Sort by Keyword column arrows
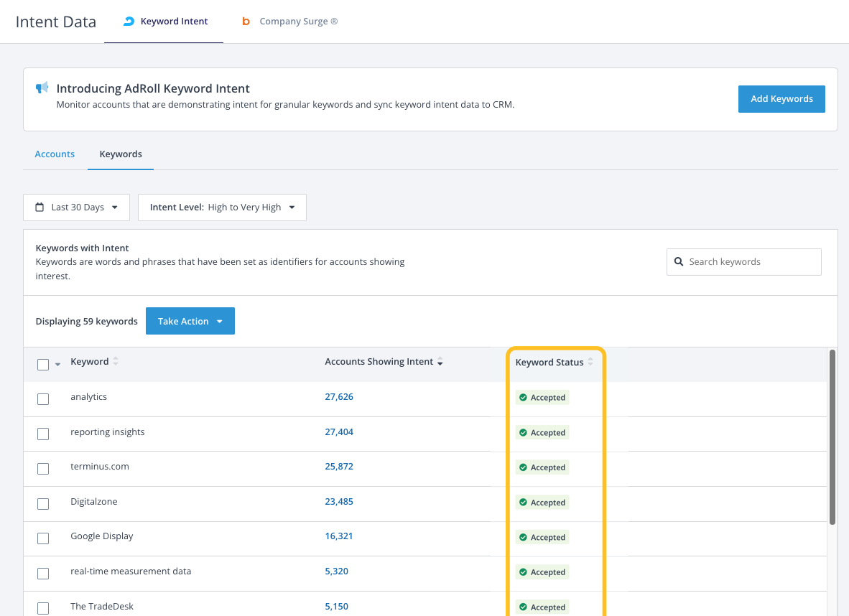The width and height of the screenshot is (849, 616). click(116, 362)
